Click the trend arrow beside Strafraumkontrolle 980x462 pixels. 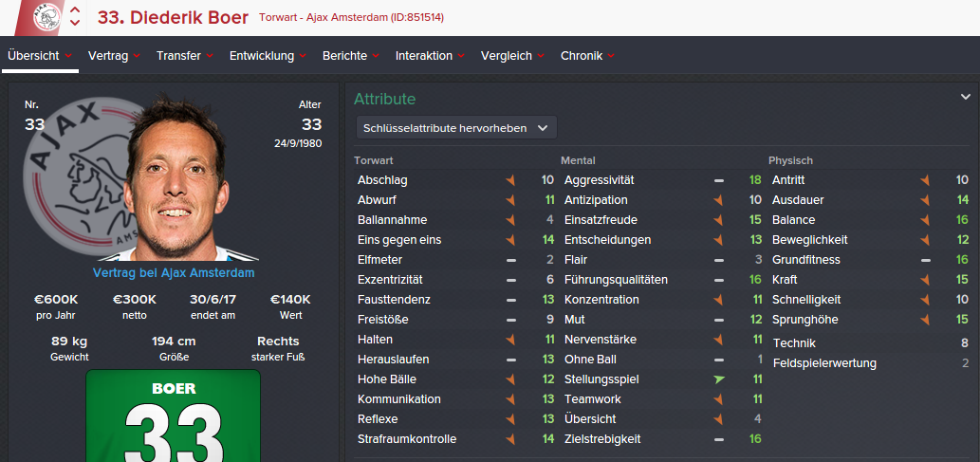coord(510,439)
